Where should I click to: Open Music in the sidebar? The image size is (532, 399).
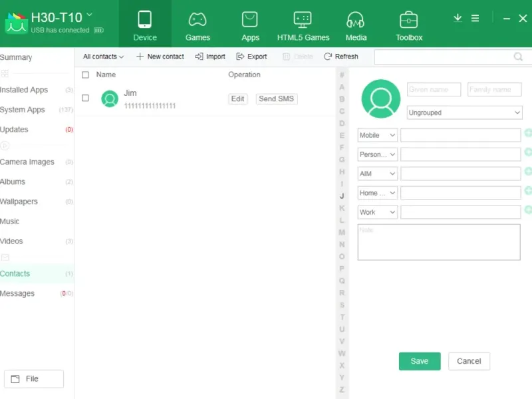tap(37, 221)
